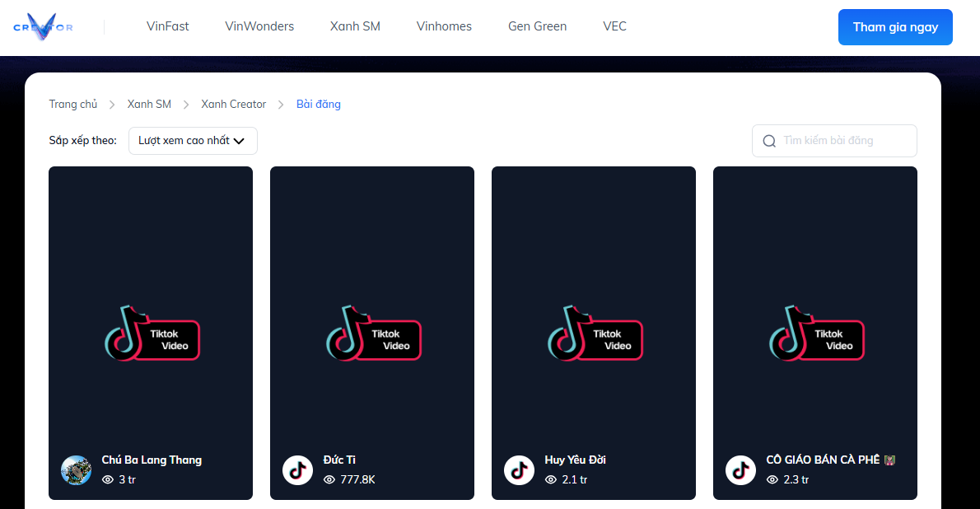Open the VinFast menu item

pos(167,26)
